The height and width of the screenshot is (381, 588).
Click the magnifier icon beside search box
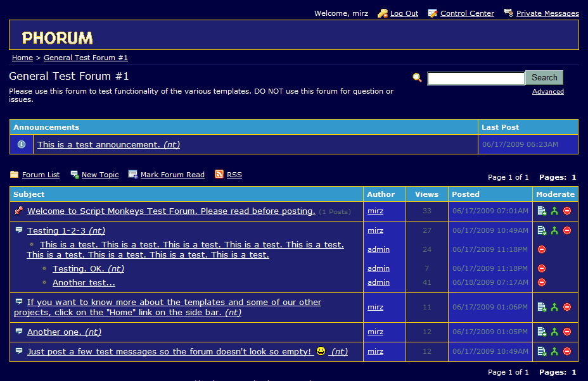(417, 78)
